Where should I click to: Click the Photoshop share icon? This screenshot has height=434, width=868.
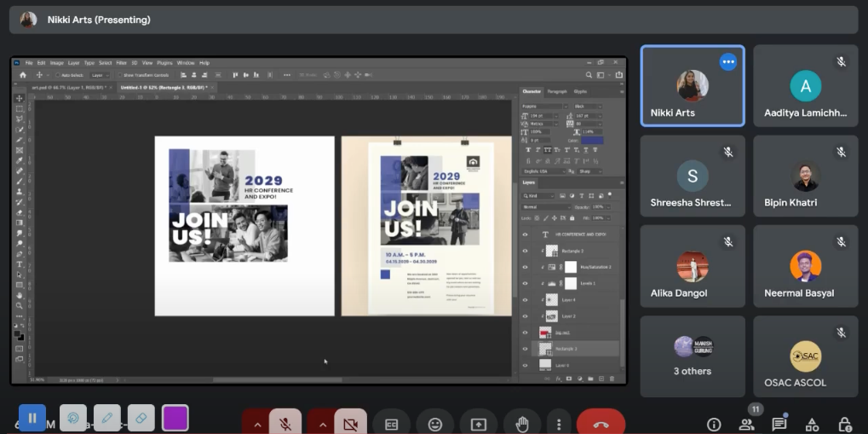point(619,75)
